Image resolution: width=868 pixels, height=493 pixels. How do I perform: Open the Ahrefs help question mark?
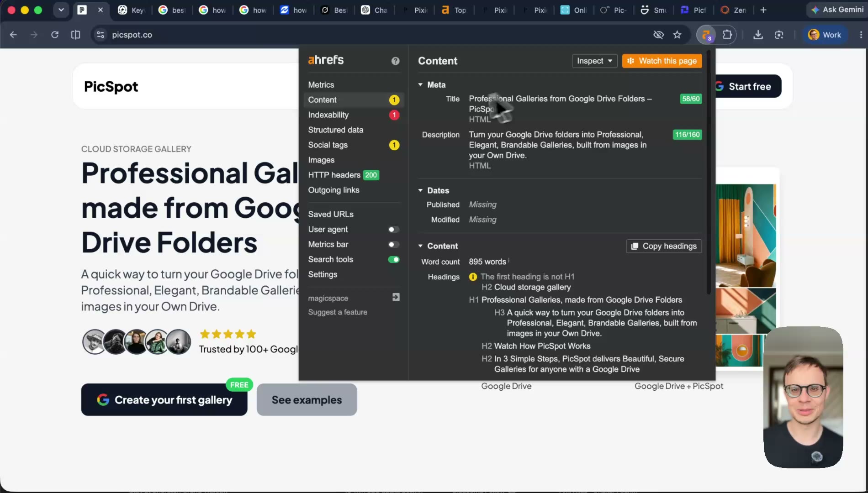click(396, 61)
